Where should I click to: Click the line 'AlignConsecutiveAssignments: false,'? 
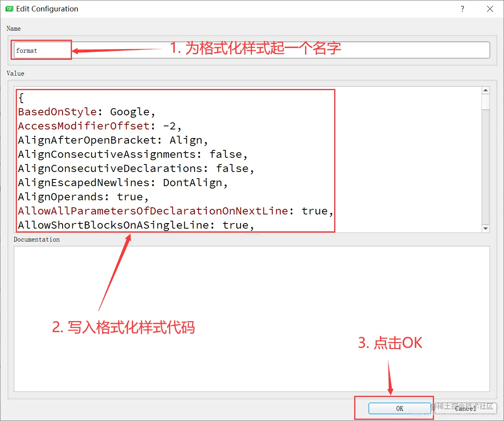[x=132, y=154]
